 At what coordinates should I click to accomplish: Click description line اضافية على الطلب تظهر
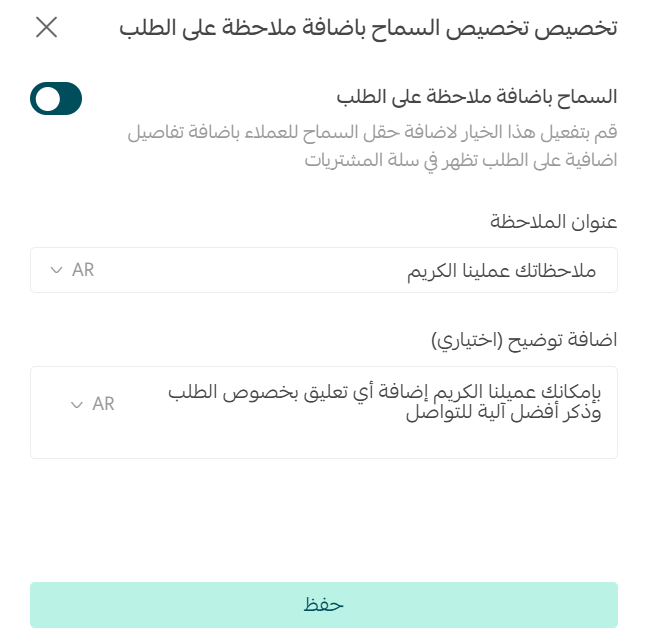click(x=461, y=160)
